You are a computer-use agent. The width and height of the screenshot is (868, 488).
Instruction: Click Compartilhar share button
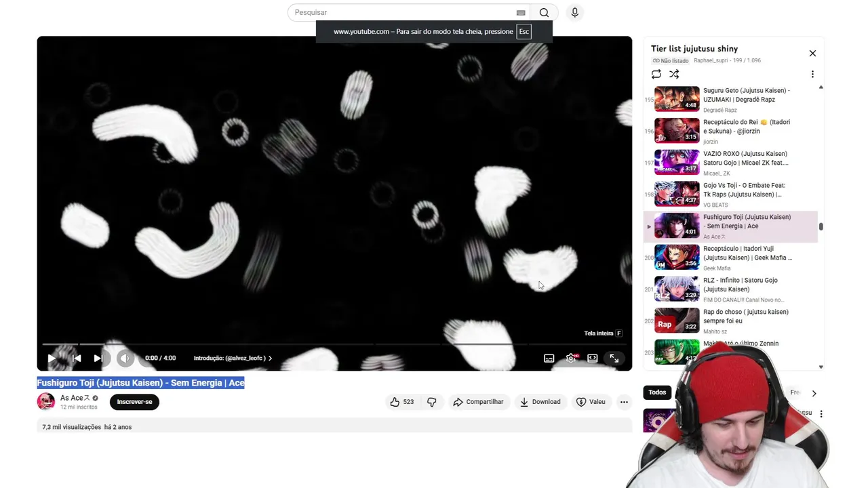coord(479,402)
